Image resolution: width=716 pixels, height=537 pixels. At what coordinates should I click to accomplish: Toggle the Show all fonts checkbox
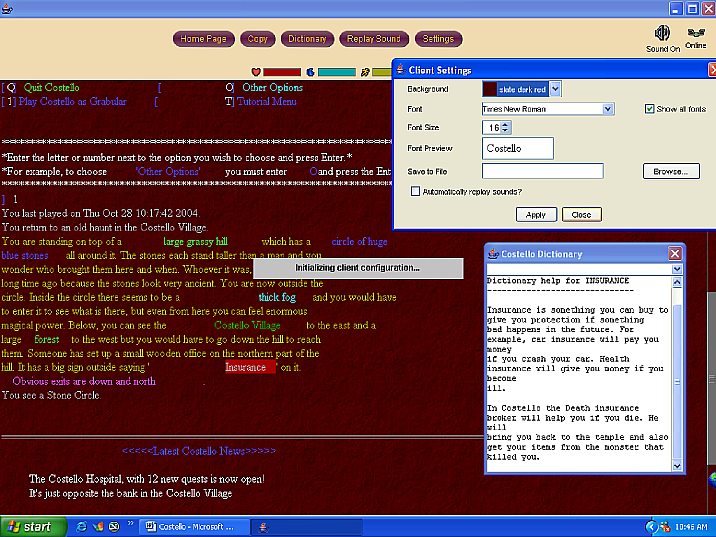click(x=649, y=109)
